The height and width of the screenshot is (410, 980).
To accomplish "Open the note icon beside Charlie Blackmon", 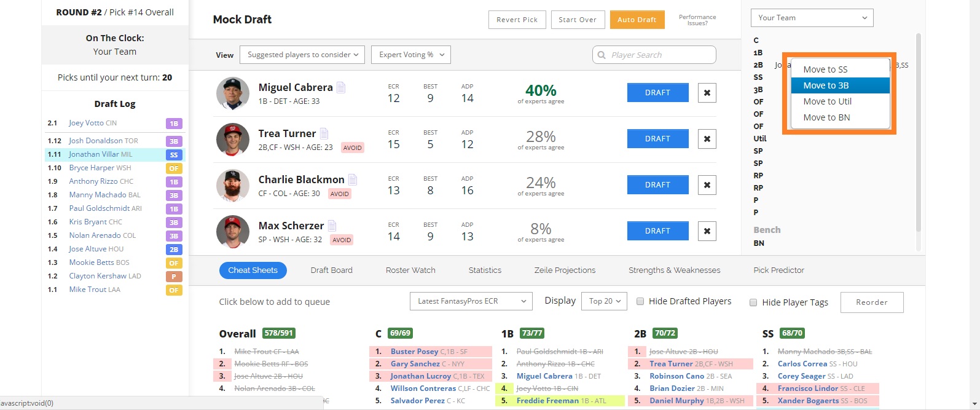I will 353,180.
